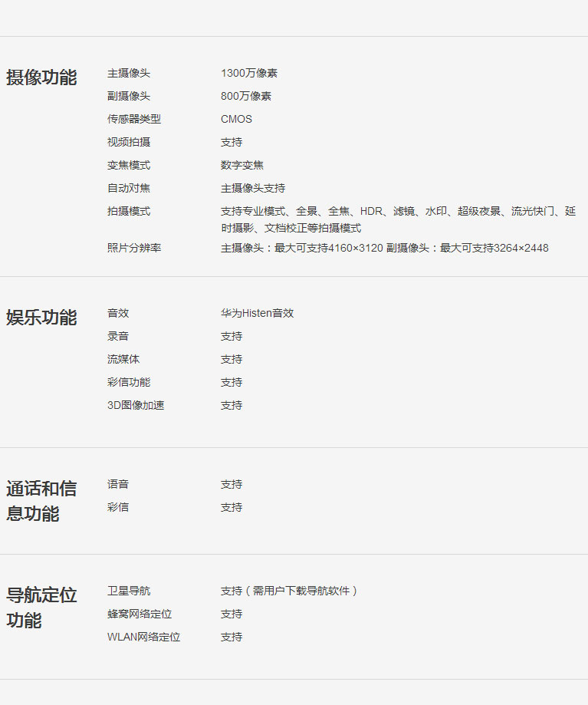Screen dimensions: 588x705
Task: Click the 导航定位功能 section heading
Action: pyautogui.click(x=41, y=608)
